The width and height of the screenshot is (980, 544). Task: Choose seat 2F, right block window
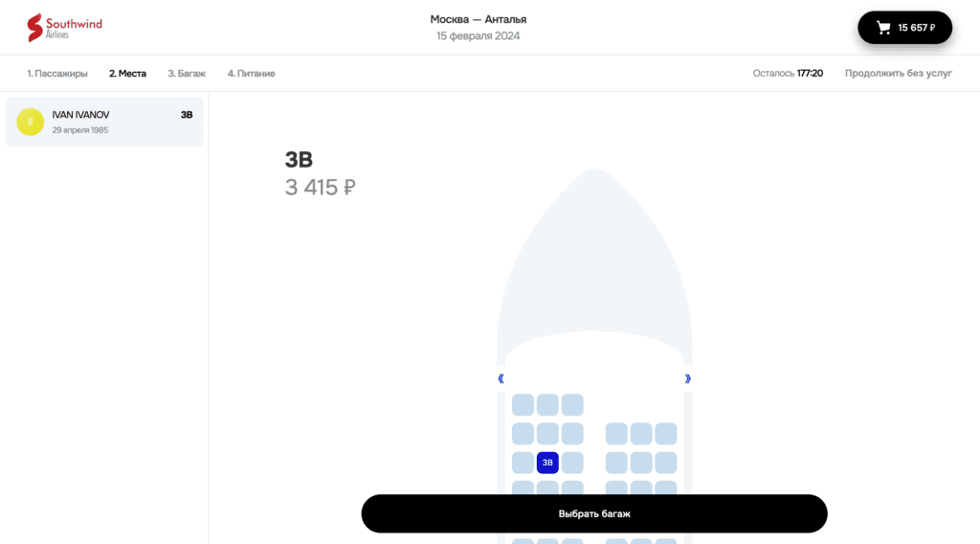(666, 434)
